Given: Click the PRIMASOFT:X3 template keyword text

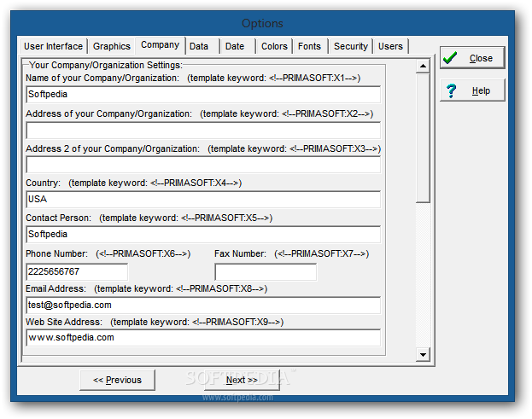Looking at the screenshot, I should [x=295, y=148].
